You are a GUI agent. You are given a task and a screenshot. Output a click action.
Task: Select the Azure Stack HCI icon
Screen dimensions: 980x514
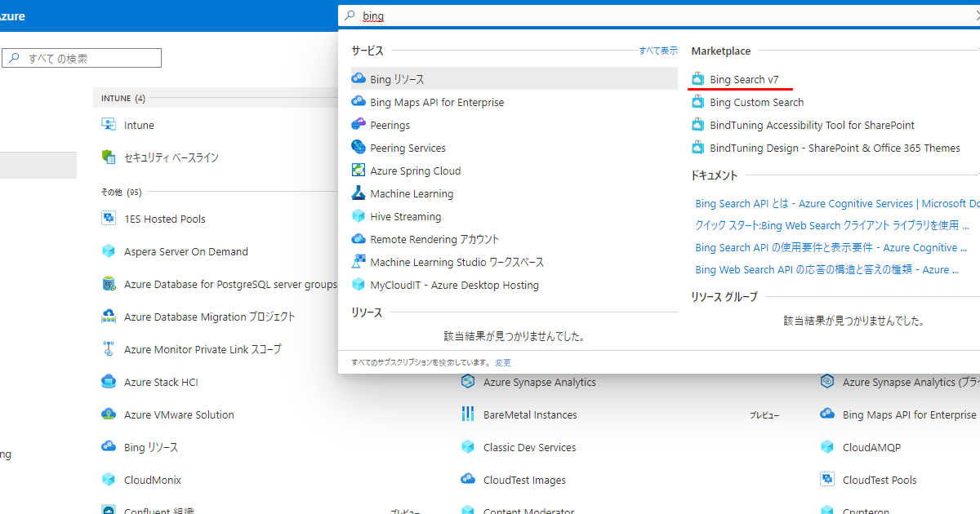(x=109, y=381)
